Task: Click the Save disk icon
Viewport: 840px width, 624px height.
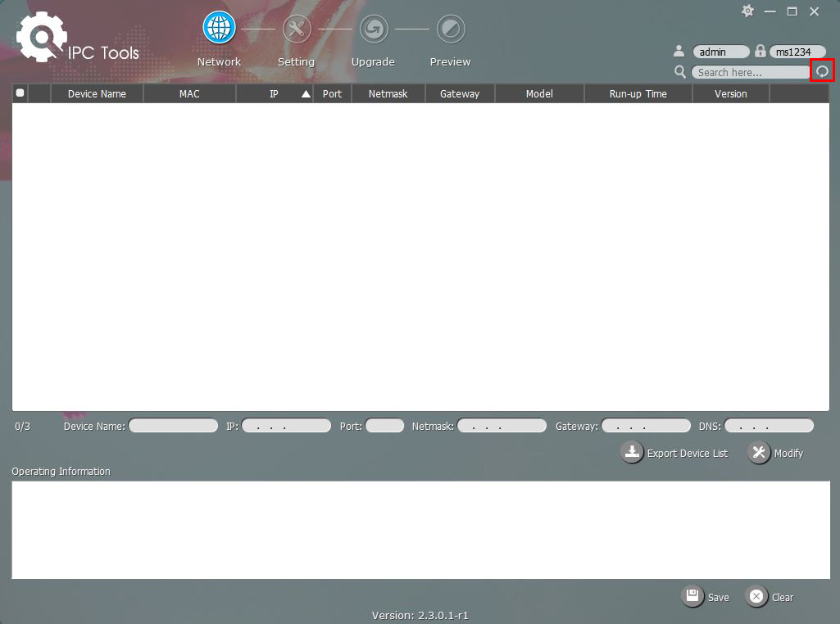Action: point(692,597)
